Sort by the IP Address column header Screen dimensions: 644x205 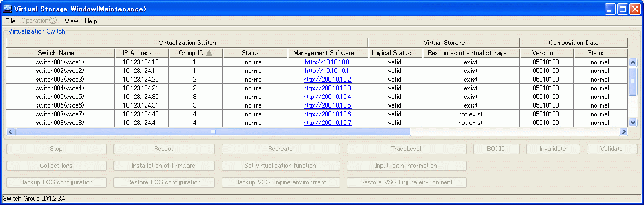click(142, 53)
